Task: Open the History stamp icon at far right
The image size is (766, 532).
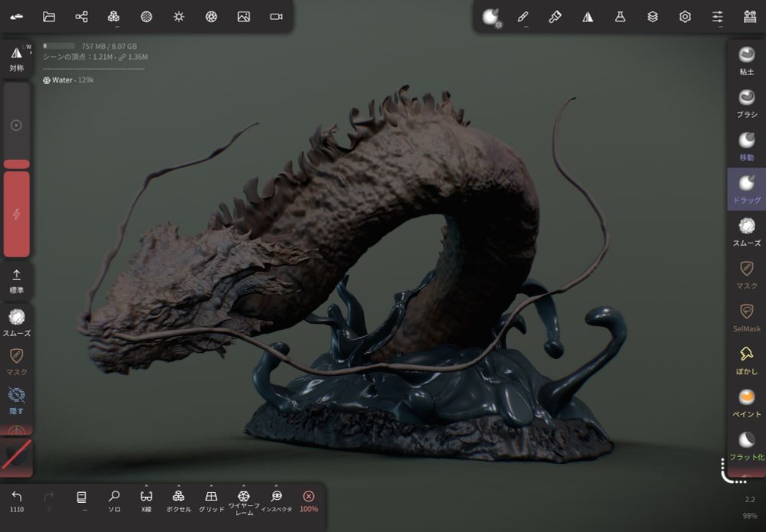Action: tap(750, 17)
